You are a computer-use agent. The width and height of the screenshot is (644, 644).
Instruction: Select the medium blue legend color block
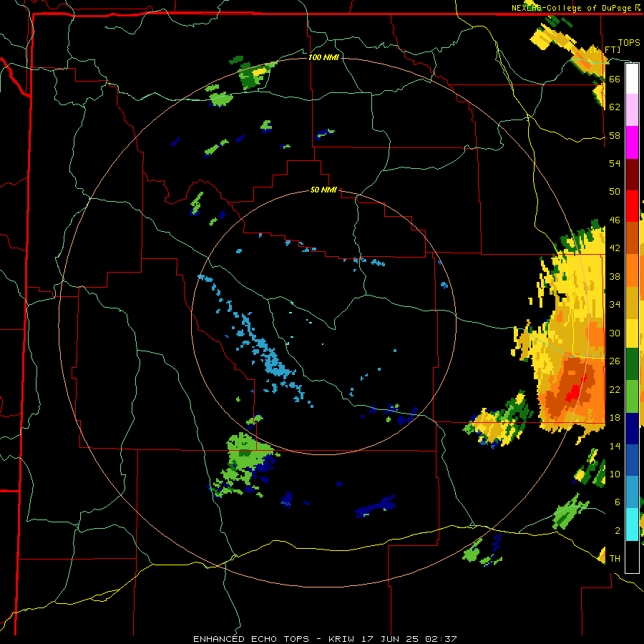point(632,460)
